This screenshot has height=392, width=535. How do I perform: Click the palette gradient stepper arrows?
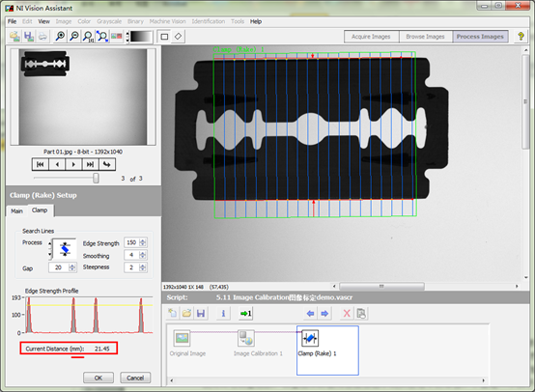127,36
